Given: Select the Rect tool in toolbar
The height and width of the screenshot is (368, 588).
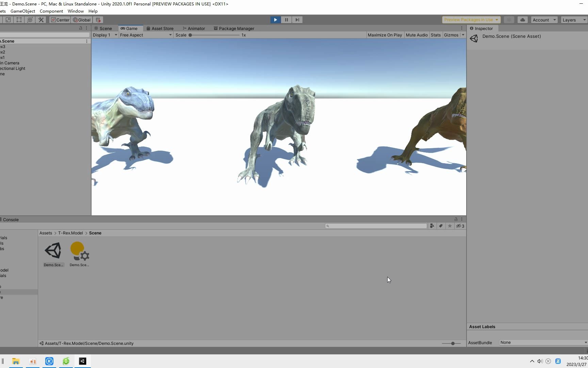Looking at the screenshot, I should coord(19,20).
